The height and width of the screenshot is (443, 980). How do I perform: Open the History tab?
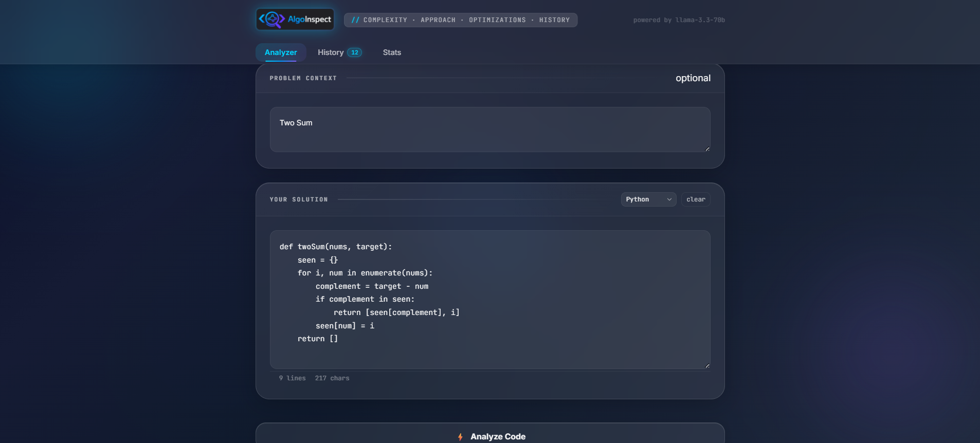point(339,52)
